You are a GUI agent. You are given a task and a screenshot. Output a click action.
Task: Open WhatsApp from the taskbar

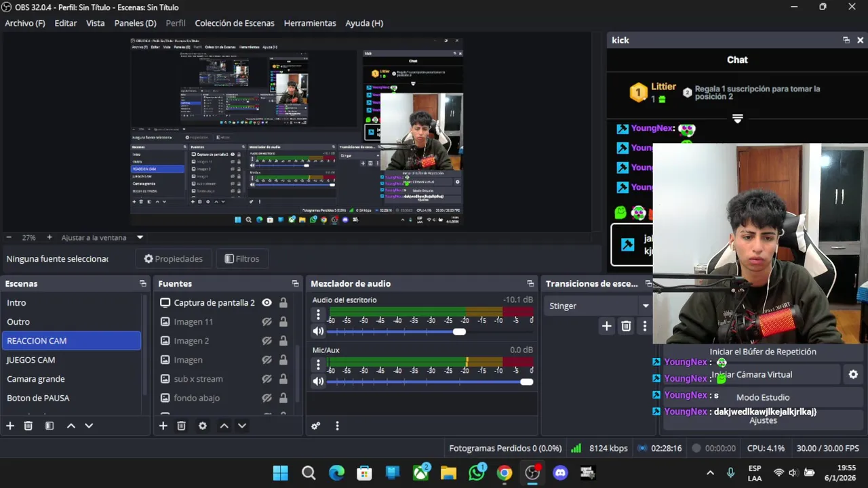point(477,472)
